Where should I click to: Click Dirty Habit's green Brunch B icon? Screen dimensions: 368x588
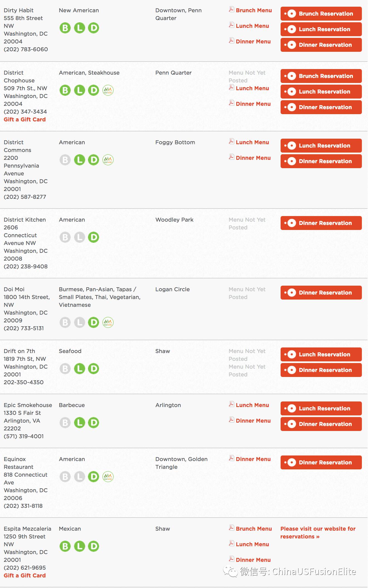click(x=65, y=28)
